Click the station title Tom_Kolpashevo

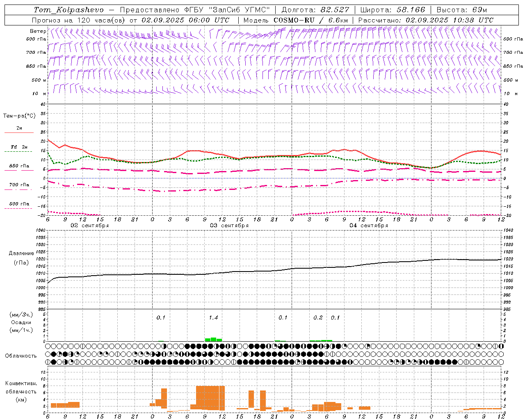coord(68,10)
